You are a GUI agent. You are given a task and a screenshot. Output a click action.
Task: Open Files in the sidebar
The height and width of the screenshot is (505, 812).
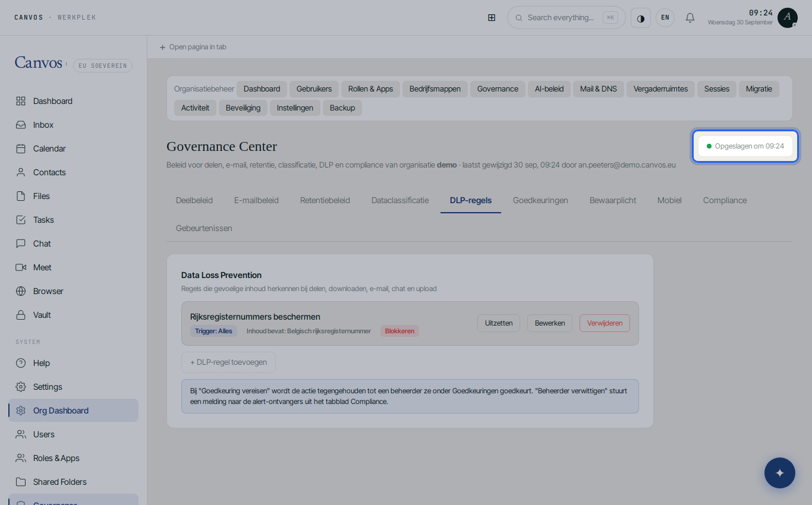[74, 196]
